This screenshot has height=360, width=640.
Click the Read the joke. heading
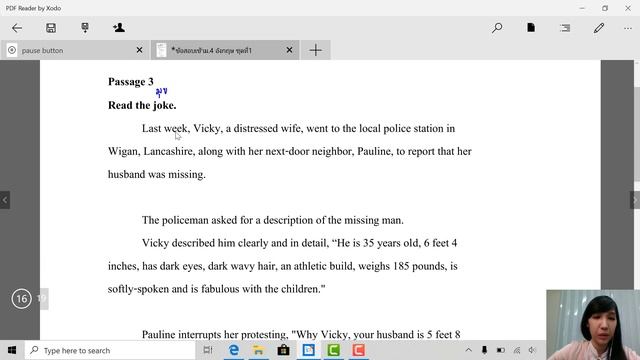(142, 105)
